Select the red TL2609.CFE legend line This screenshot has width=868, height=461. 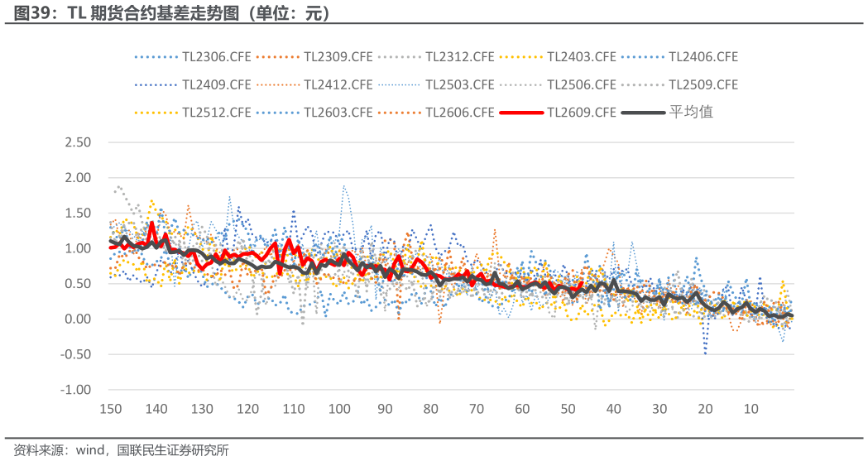coord(521,113)
